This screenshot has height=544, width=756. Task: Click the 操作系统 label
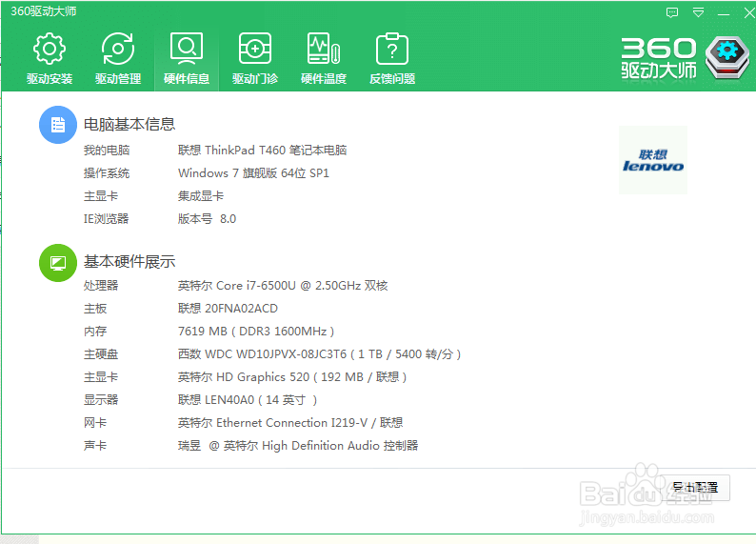tap(107, 173)
